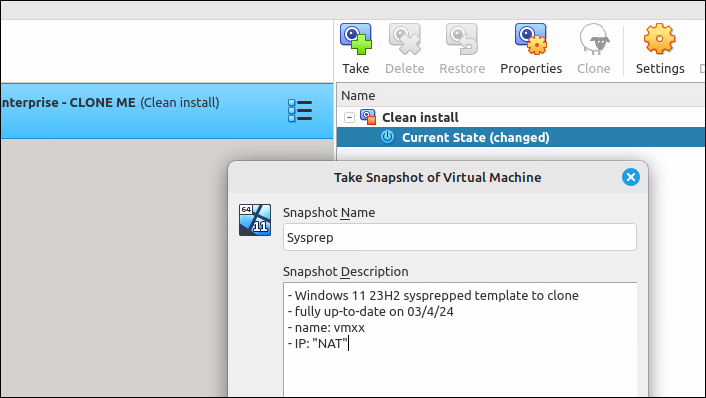Click the Snapshot Name label

point(329,213)
